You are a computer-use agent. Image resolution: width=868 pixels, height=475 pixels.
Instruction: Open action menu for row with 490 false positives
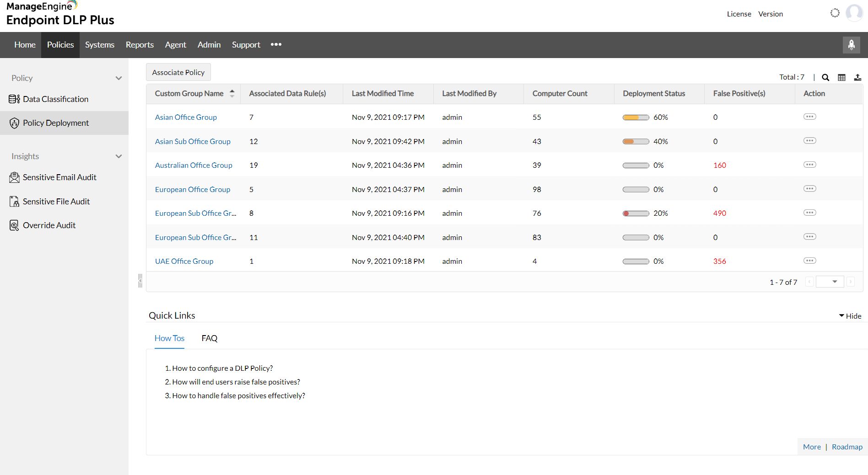tap(809, 213)
